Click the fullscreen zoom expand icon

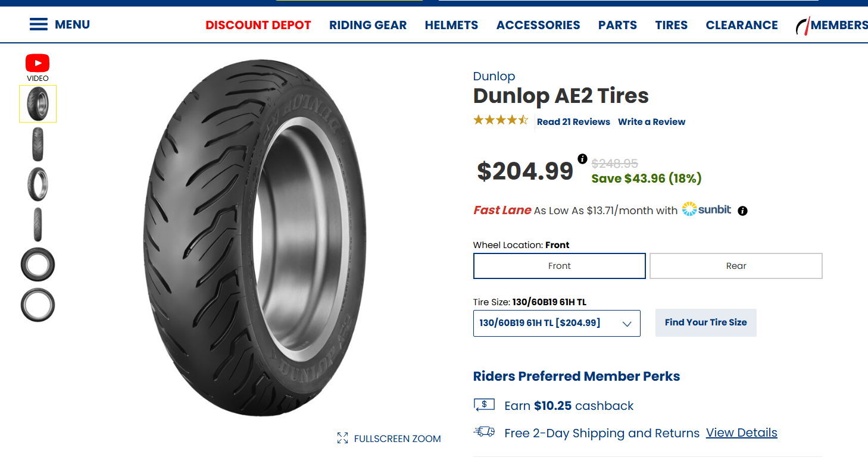click(342, 438)
